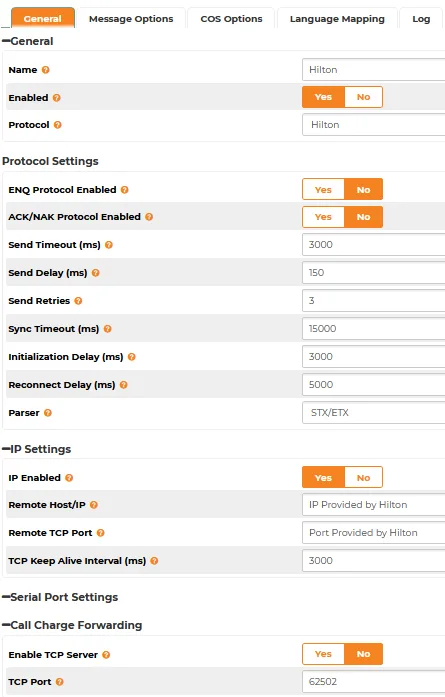Click the Reconnect Delay (ms) field
Viewport: 445px width, 697px height.
[x=373, y=385]
